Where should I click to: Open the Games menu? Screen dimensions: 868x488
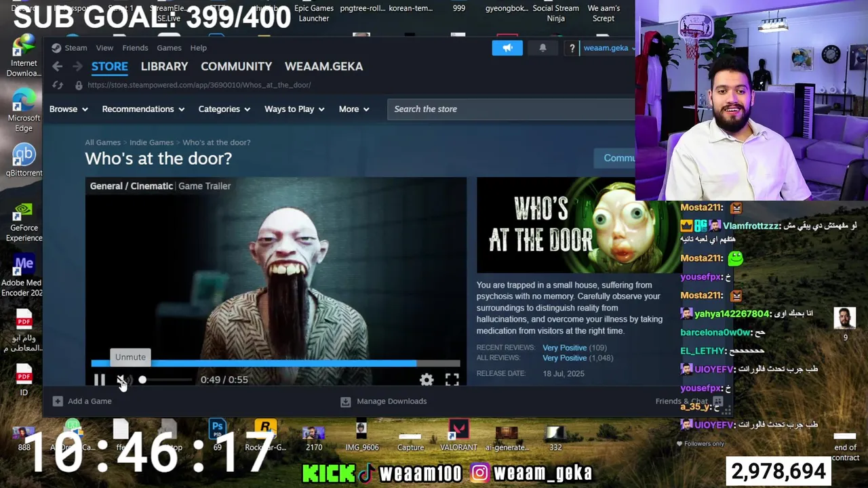point(169,47)
